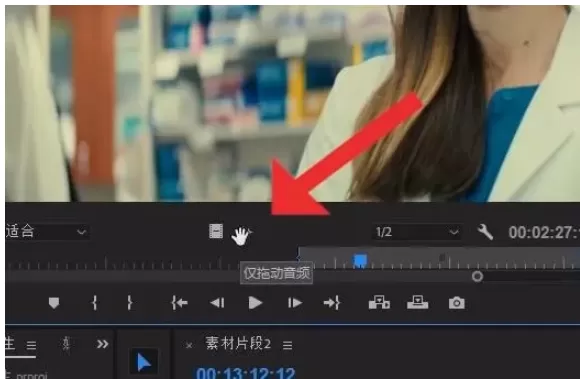The width and height of the screenshot is (580, 379).
Task: Click the Mark In bracket button
Action: [x=95, y=303]
